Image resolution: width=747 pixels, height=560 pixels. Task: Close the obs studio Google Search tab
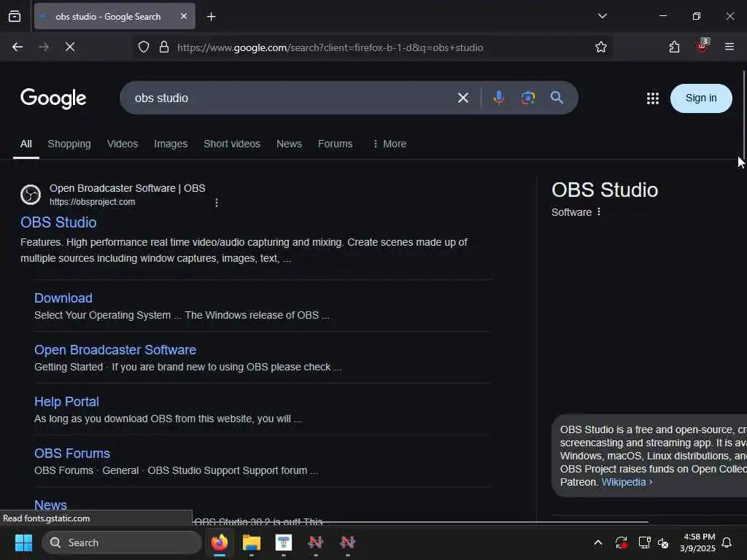[x=184, y=16]
